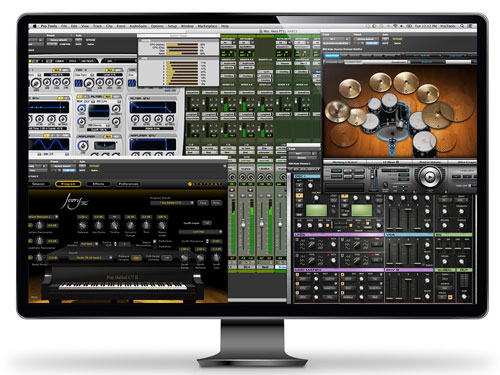Select the Preferences tab in piano plugin
This screenshot has width=500, height=375.
pos(128,184)
